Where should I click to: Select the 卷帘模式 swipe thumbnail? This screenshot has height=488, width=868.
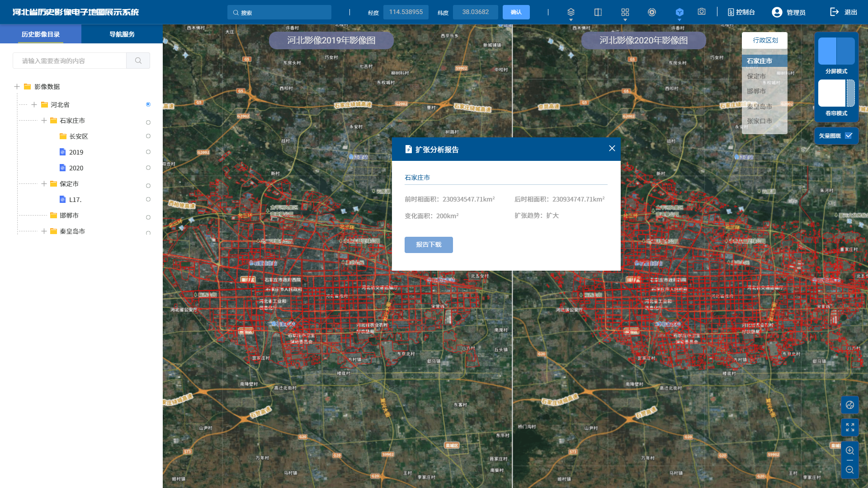tap(836, 94)
